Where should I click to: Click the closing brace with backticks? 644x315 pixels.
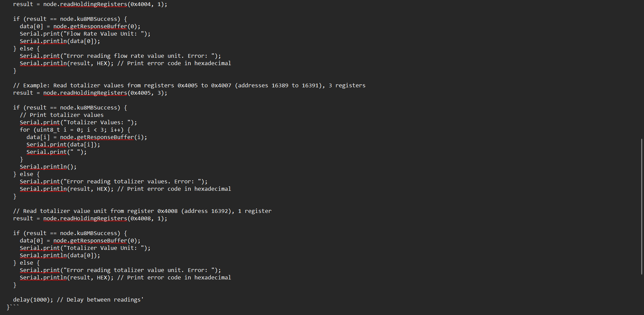coord(13,307)
